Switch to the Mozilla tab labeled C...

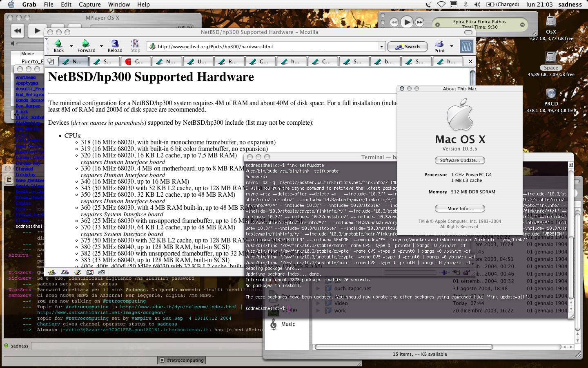pyautogui.click(x=323, y=61)
